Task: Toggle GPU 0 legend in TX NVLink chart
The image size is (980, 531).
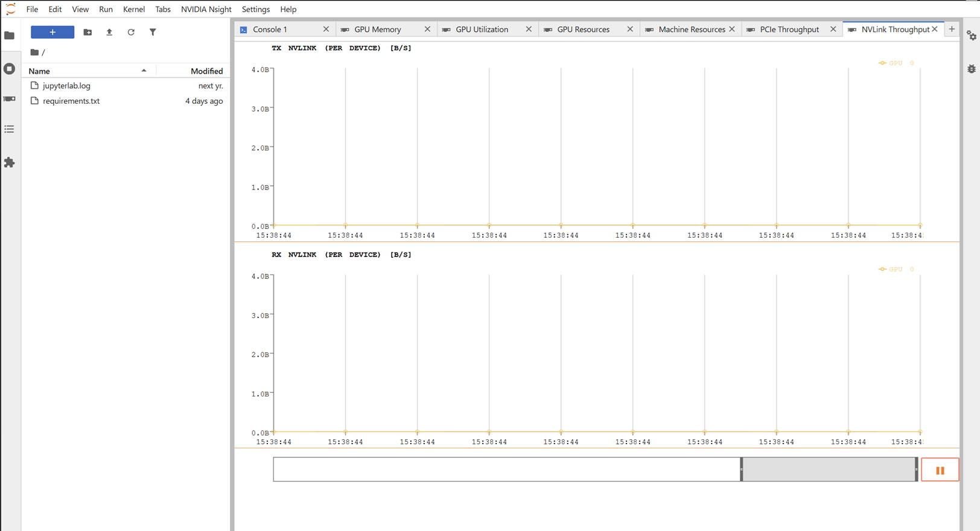Action: pos(896,63)
